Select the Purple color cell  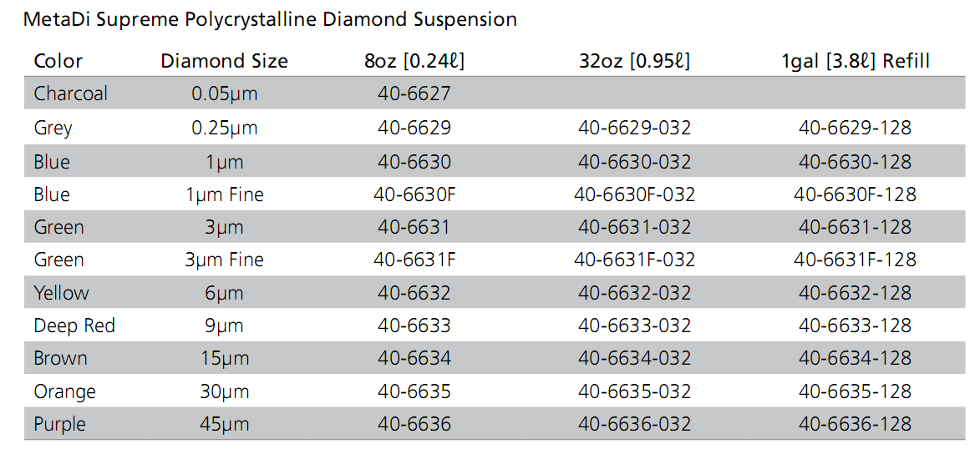[59, 426]
